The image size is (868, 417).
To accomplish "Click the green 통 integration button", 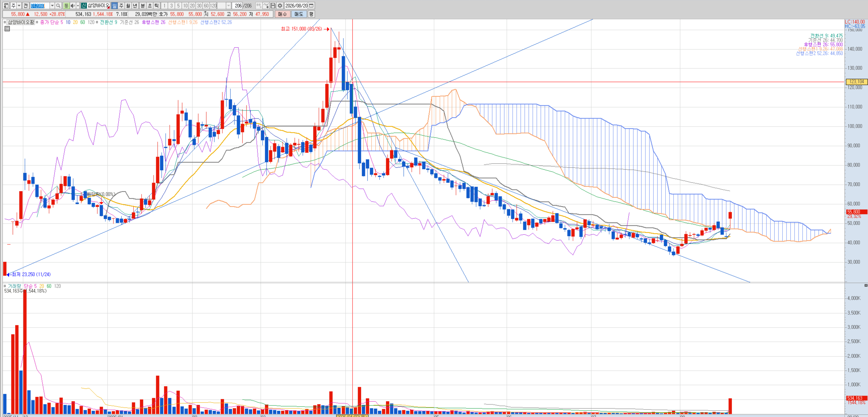I will click(x=66, y=6).
